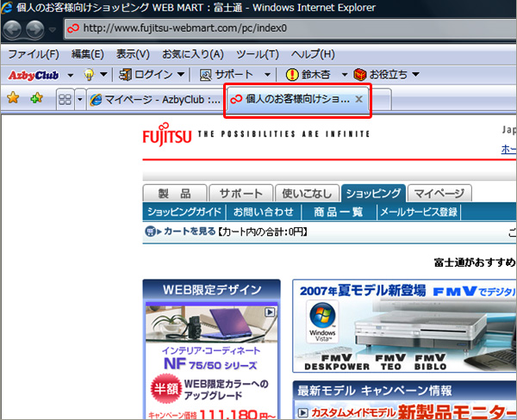Click the WEB限定デザイン panel header
The width and height of the screenshot is (517, 420).
212,289
